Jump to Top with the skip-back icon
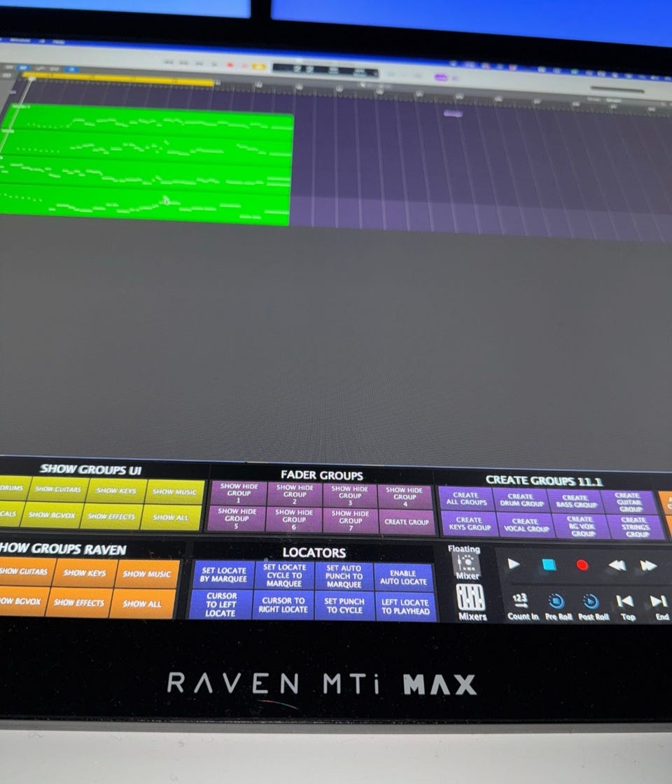 click(x=624, y=601)
